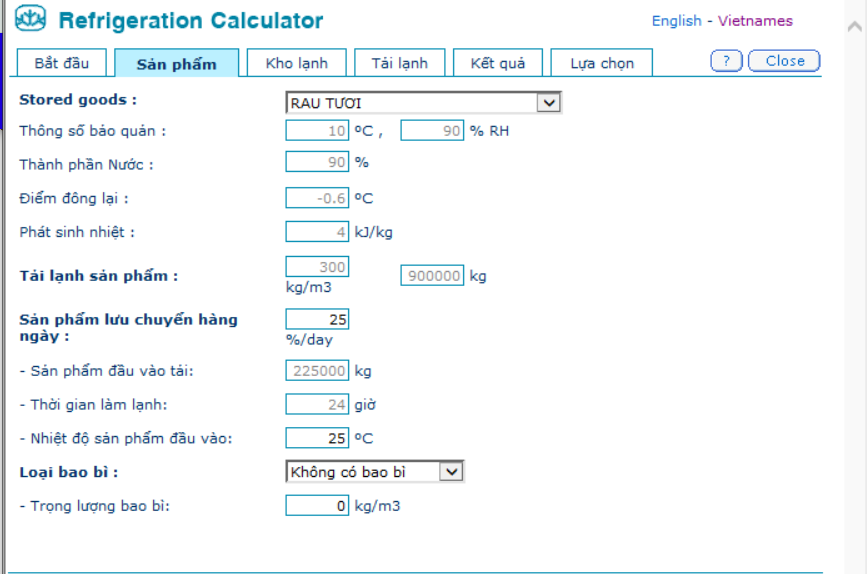This screenshot has width=868, height=574.
Task: Focus the Nhiệt độ sản phẩm đầu vào field
Action: point(317,438)
